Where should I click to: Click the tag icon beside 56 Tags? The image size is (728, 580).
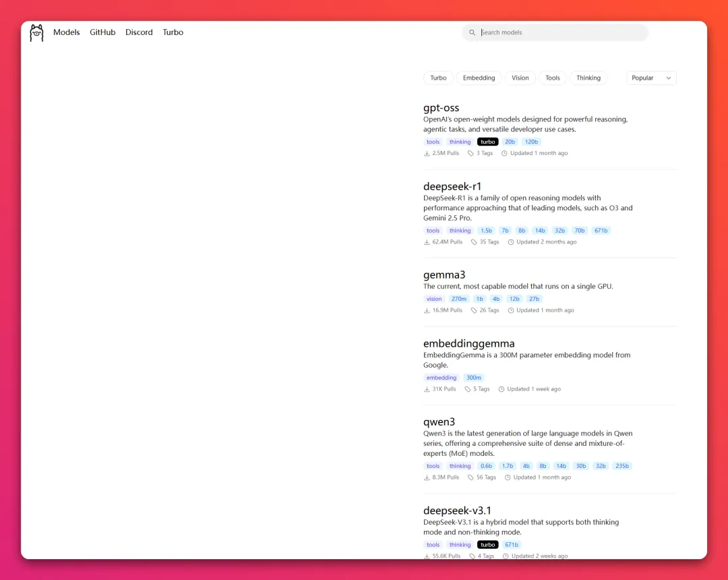coord(471,477)
